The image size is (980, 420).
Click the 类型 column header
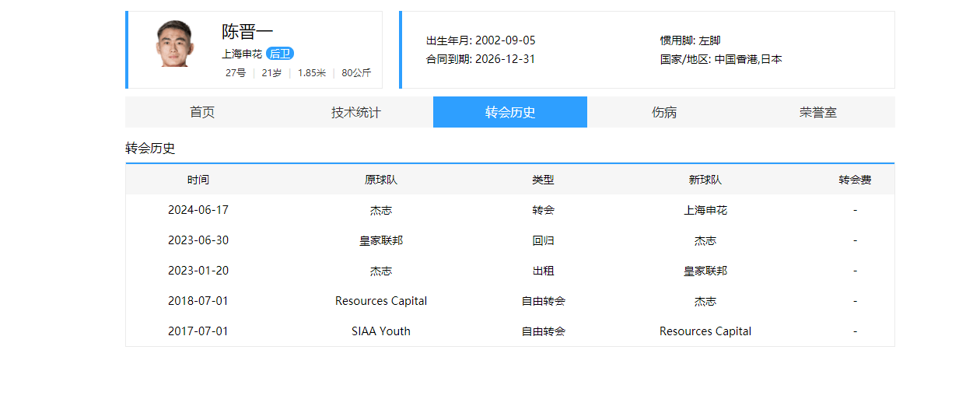pyautogui.click(x=543, y=180)
